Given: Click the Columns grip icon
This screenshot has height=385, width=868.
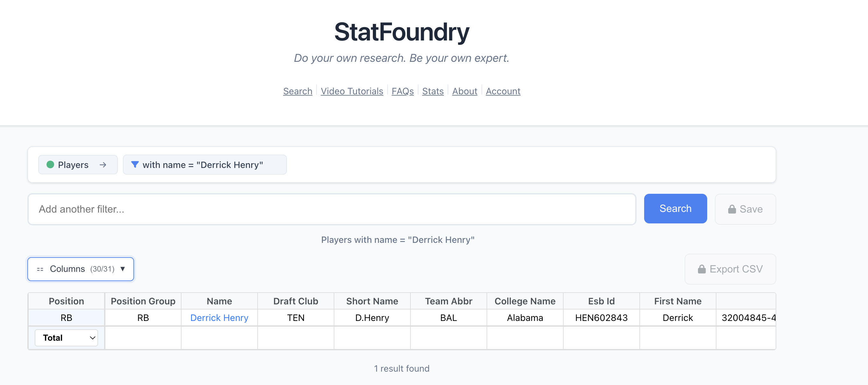Looking at the screenshot, I should tap(40, 269).
